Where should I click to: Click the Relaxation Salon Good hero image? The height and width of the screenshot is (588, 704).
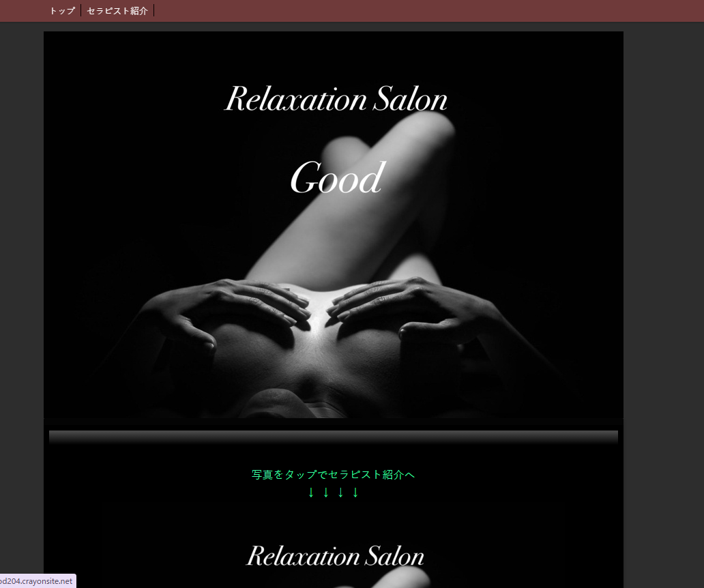click(333, 224)
